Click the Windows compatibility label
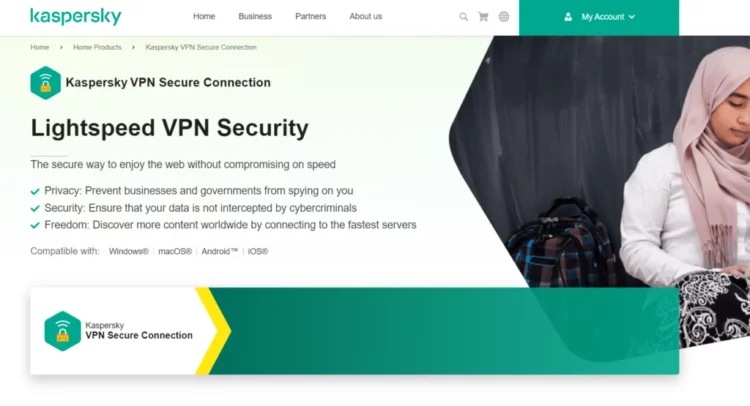750x406 pixels. click(129, 252)
